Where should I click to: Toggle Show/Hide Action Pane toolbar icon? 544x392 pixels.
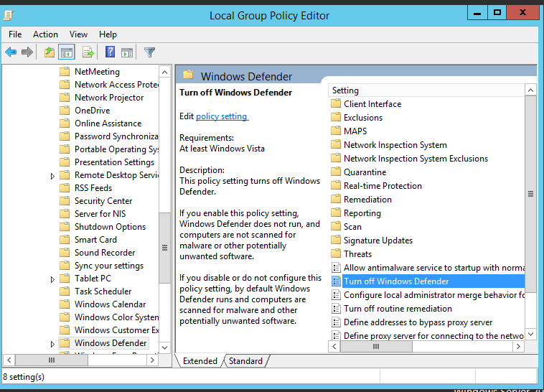127,52
